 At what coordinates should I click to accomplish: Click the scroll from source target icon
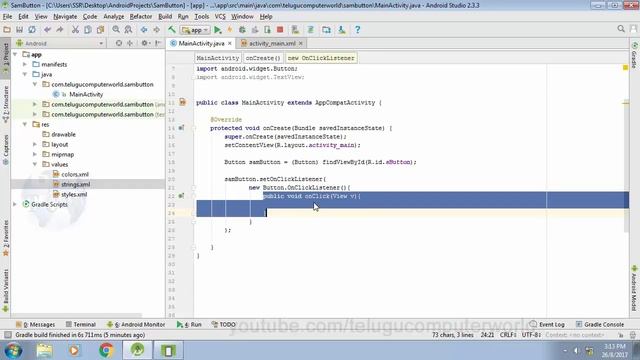(119, 43)
